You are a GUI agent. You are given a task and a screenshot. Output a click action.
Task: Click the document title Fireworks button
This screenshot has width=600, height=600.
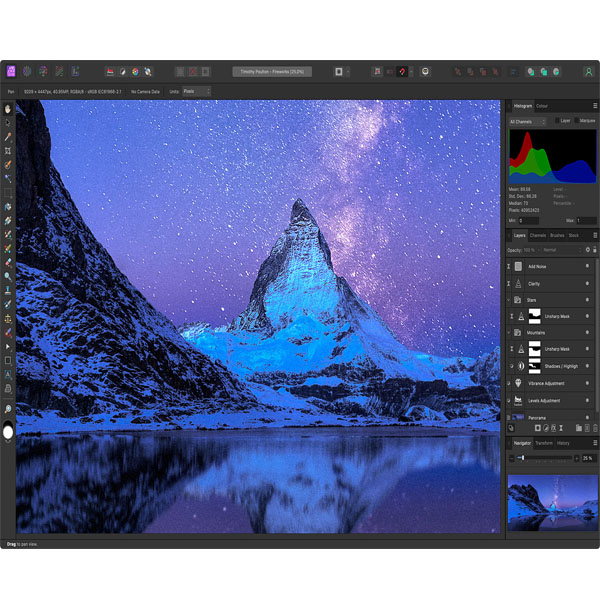point(272,72)
